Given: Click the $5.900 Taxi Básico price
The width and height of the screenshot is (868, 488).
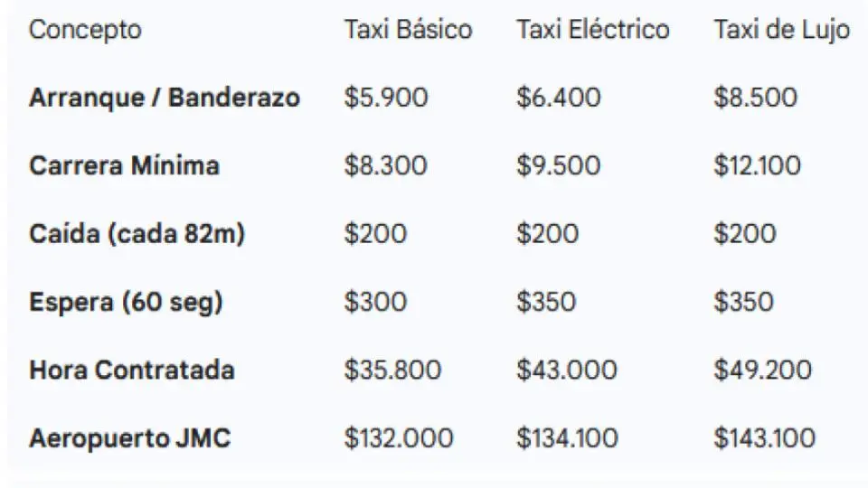Looking at the screenshot, I should pos(386,98).
